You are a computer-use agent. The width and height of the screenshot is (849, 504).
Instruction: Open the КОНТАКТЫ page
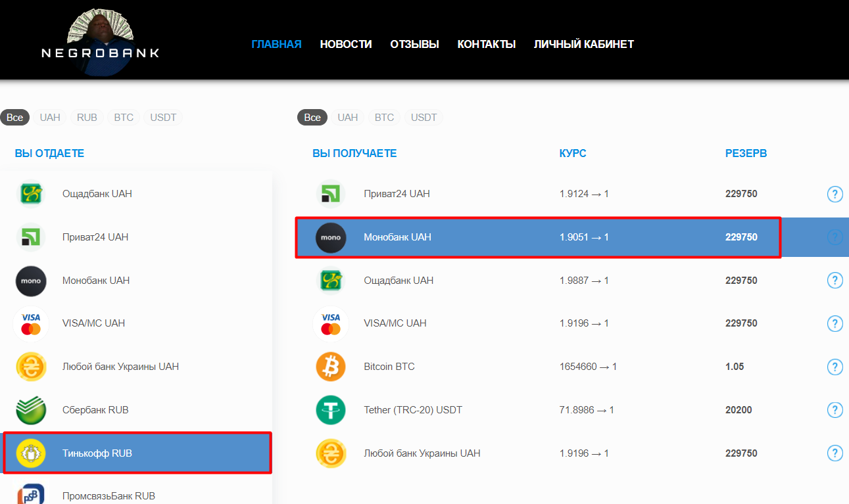tap(487, 44)
